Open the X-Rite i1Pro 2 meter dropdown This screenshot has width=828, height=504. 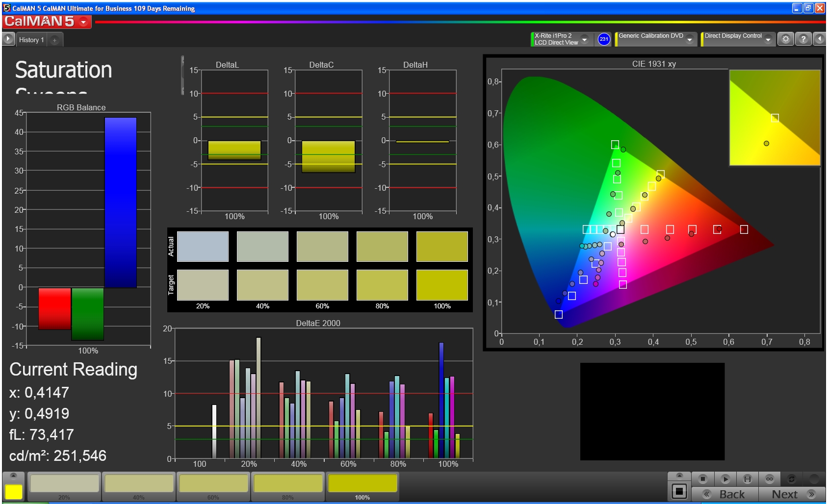pos(584,39)
